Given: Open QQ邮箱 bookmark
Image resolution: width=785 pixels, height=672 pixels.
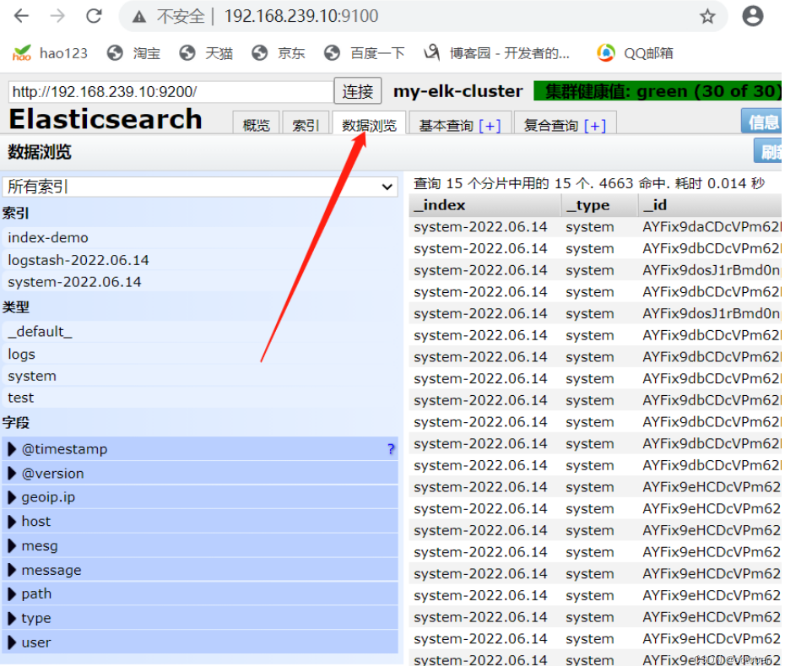Looking at the screenshot, I should (635, 53).
